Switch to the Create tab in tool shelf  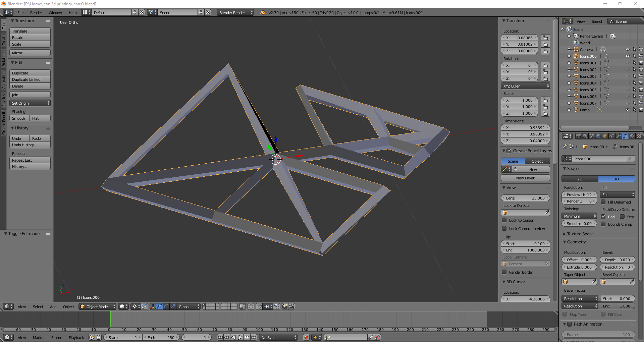(x=3, y=40)
